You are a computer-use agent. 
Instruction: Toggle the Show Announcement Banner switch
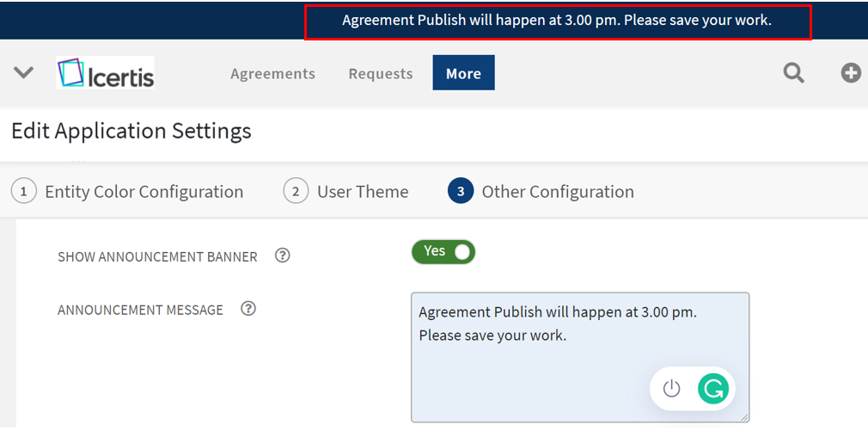(443, 251)
